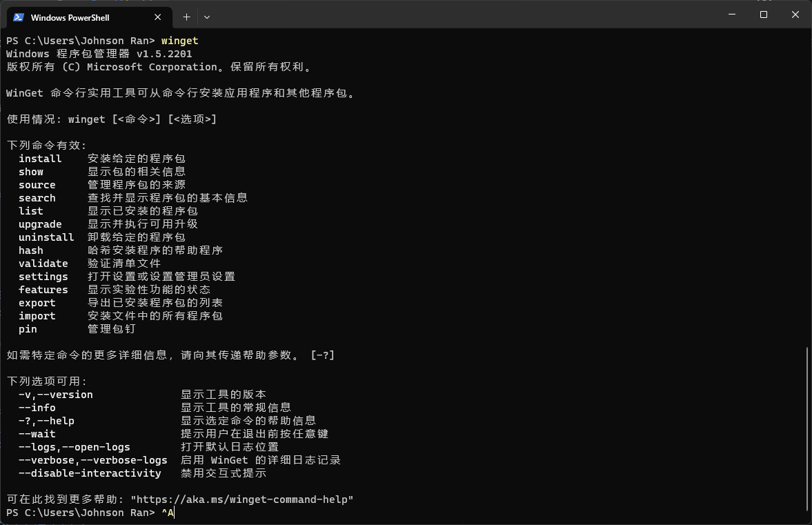812x525 pixels.
Task: Click the upgrade command entry
Action: point(40,224)
